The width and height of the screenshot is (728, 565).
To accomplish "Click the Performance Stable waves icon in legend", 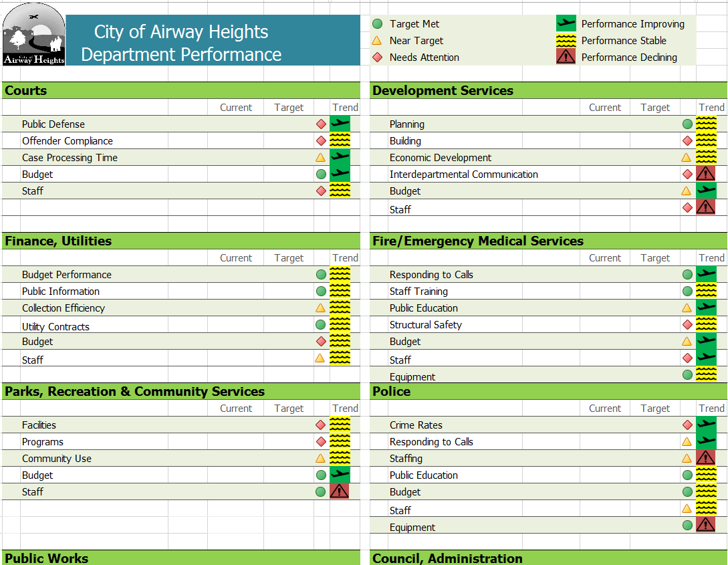I will tap(566, 40).
